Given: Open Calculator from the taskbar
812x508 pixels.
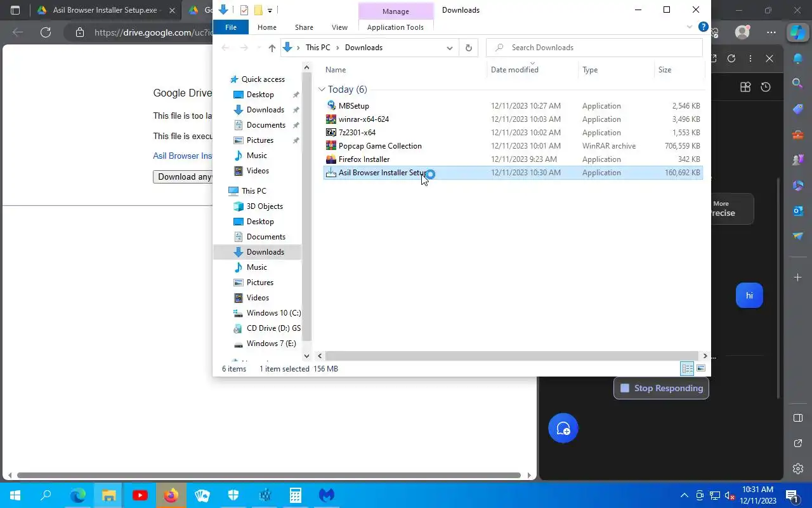Looking at the screenshot, I should coord(296,495).
